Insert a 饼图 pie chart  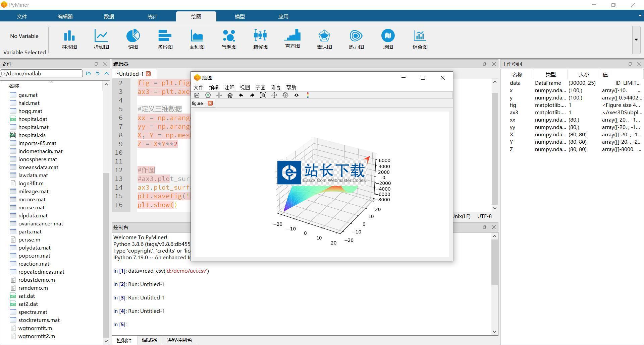click(133, 39)
